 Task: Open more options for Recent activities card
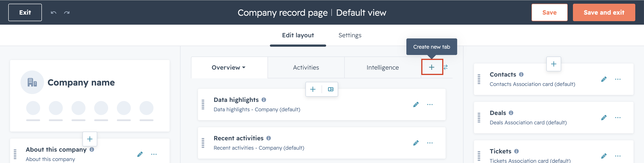click(430, 143)
